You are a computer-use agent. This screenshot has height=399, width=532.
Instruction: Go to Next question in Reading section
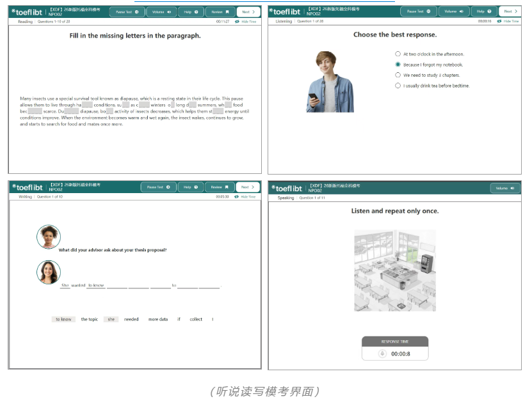[248, 12]
